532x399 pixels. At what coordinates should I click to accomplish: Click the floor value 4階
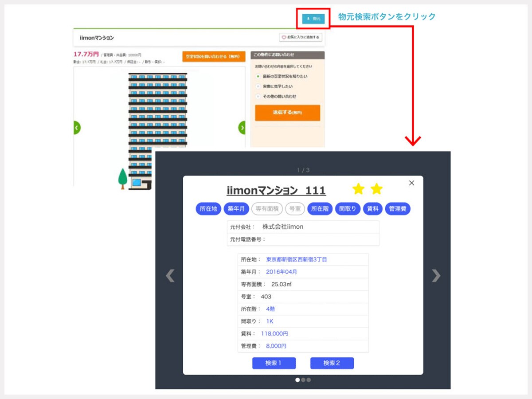(270, 309)
